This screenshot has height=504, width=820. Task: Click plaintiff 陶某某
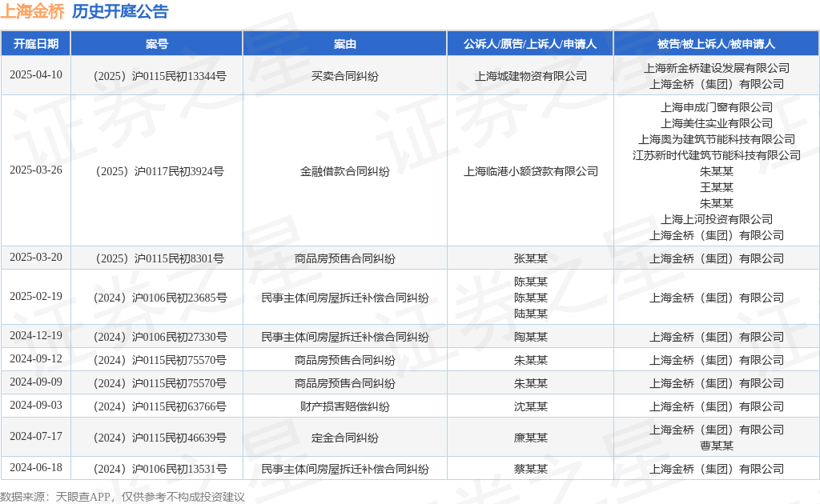point(530,337)
